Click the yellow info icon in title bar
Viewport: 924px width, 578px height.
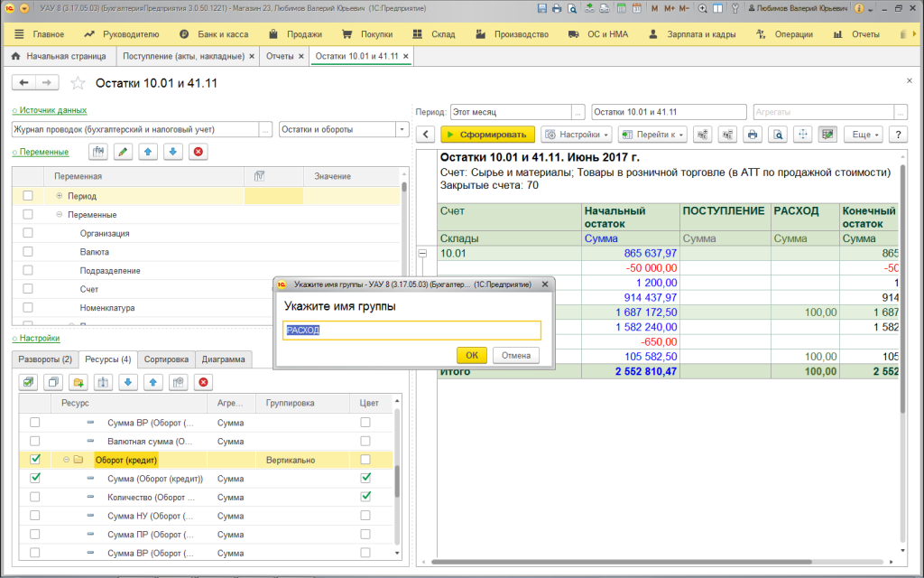[x=859, y=9]
